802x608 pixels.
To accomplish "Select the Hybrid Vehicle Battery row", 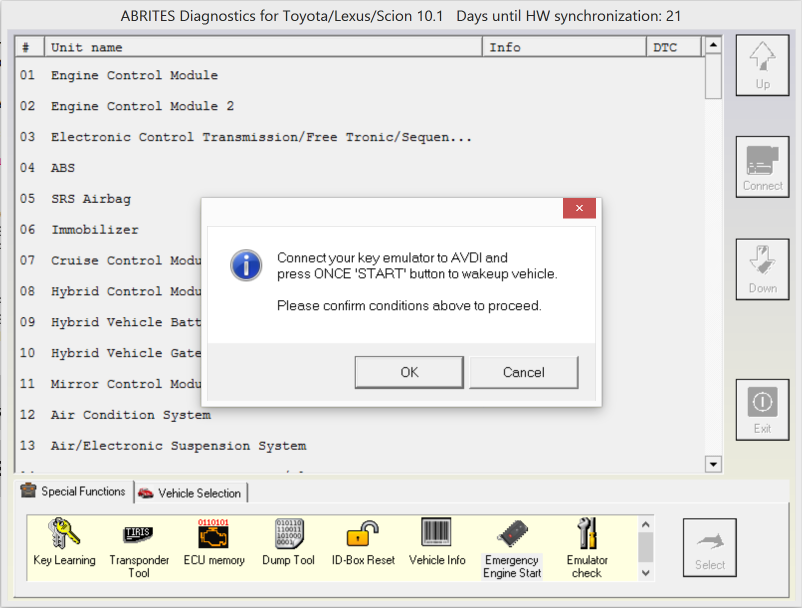I will click(x=109, y=322).
